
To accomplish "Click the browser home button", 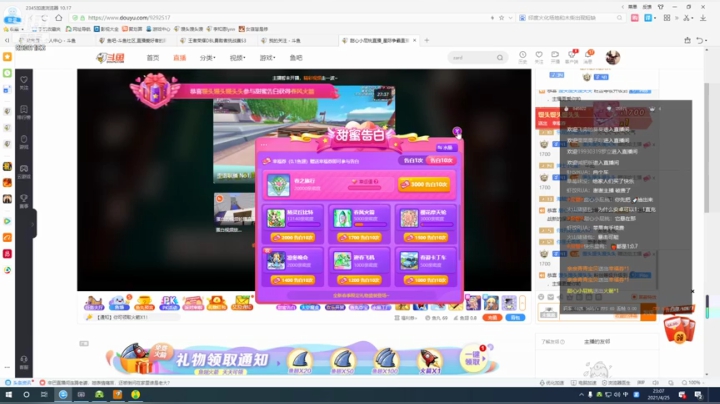I will [59, 18].
